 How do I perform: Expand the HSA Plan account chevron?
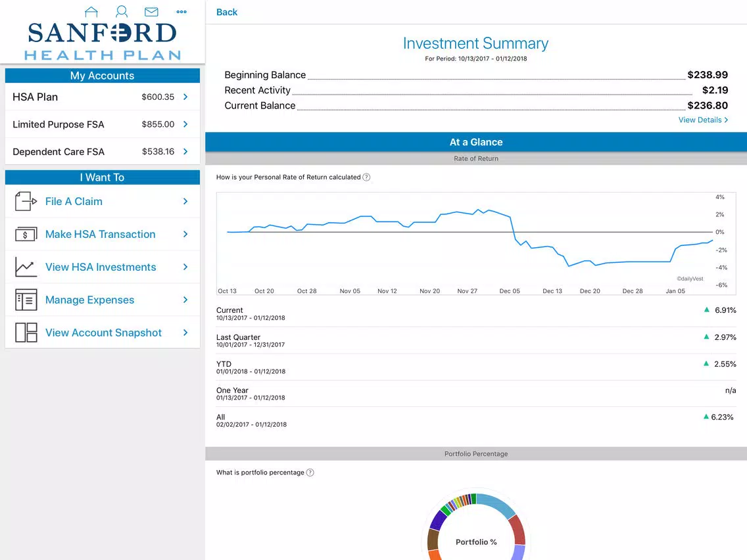click(x=185, y=97)
